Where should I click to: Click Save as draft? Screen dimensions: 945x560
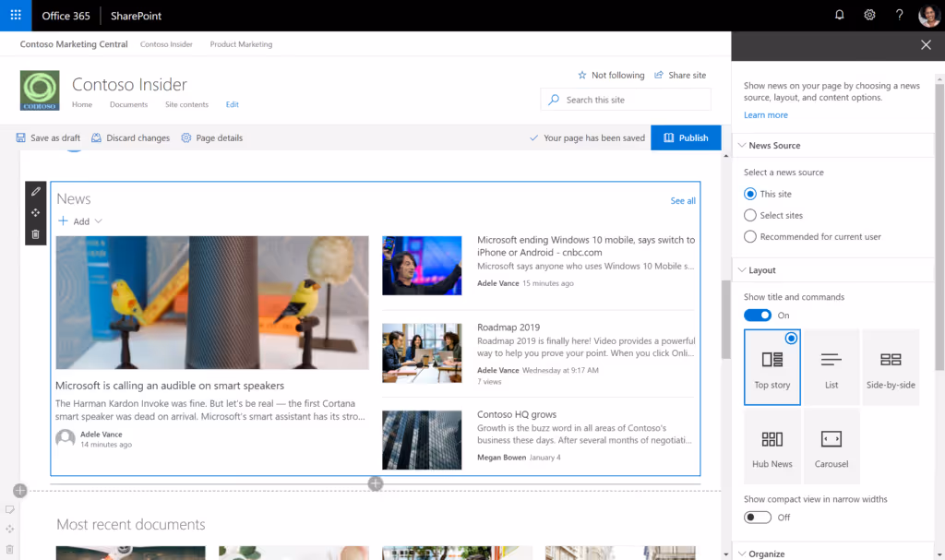tap(48, 138)
